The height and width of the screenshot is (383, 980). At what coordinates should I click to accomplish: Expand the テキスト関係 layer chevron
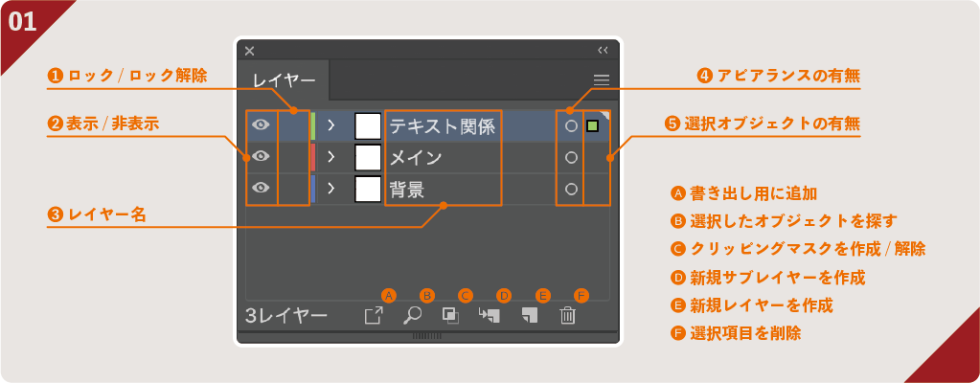(330, 125)
